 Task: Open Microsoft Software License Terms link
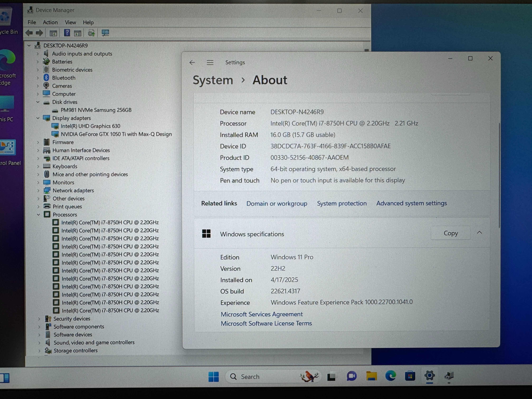266,324
